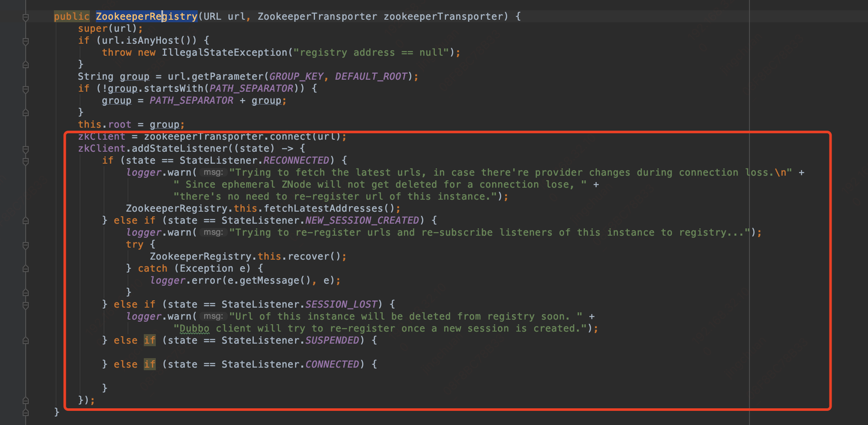The image size is (868, 425).
Task: Click the 'fetchLatestAddresses' method call
Action: coord(324,208)
